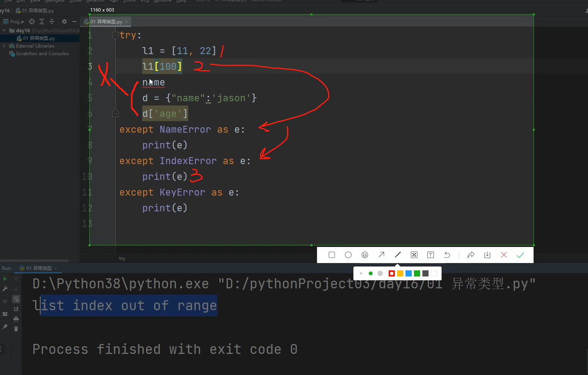Expand the External Libraries node
588x375 pixels.
tap(4, 46)
